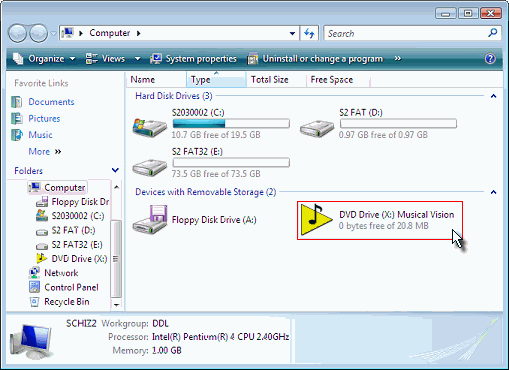The width and height of the screenshot is (509, 370).
Task: Open Recycle Bin in folder tree
Action: click(67, 302)
